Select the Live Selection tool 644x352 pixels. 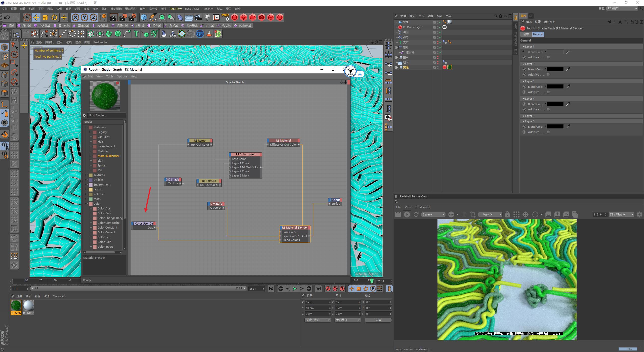point(27,17)
